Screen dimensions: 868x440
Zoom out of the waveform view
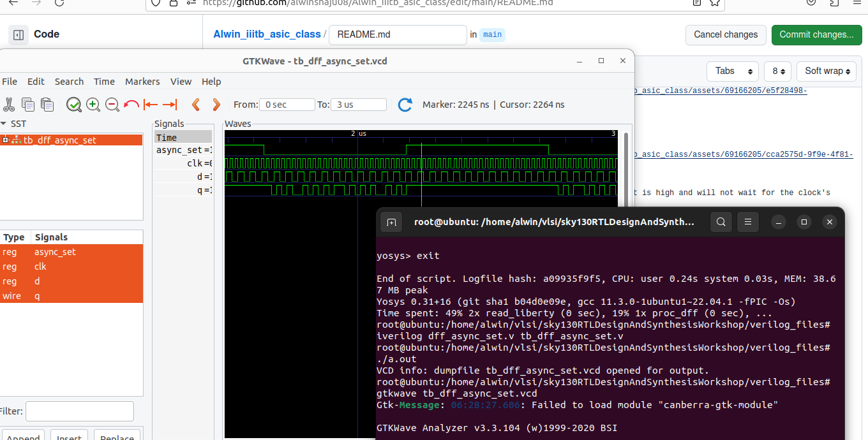[x=112, y=105]
